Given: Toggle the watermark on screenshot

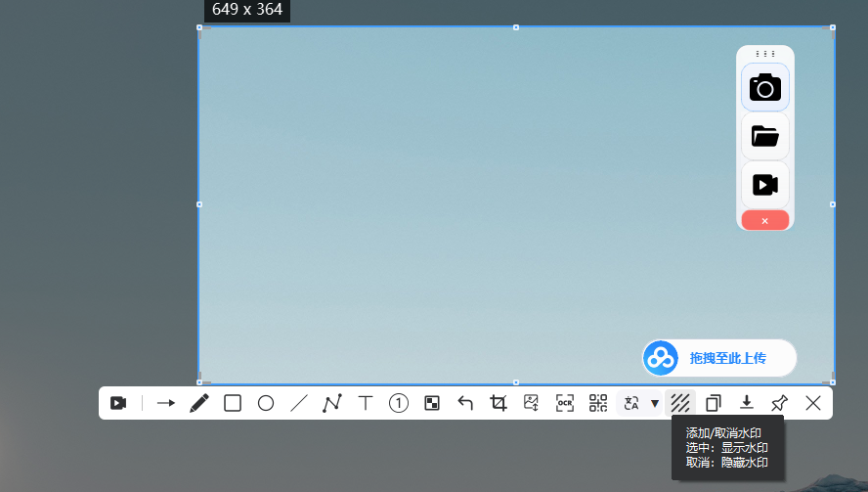Looking at the screenshot, I should pyautogui.click(x=680, y=403).
